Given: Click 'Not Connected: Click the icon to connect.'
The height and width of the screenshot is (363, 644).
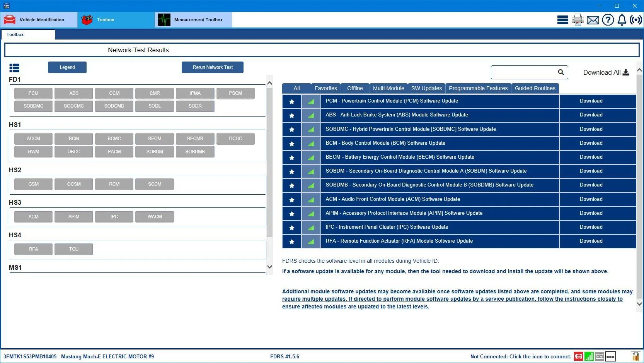Looking at the screenshot, I should [x=521, y=356].
